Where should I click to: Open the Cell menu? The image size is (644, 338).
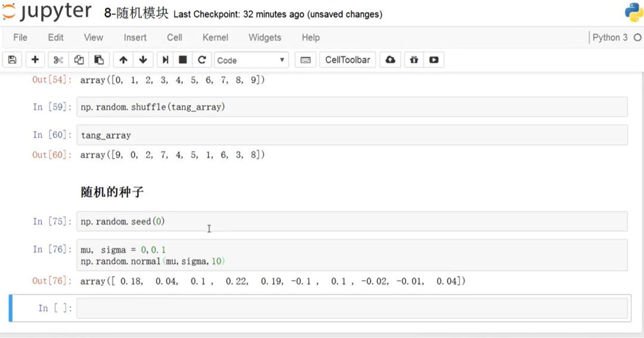(175, 38)
